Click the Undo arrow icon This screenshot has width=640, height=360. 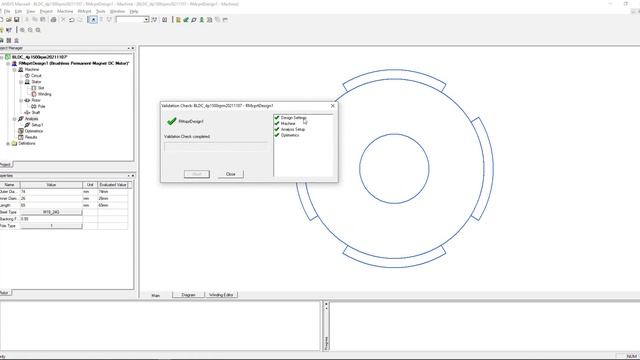72,20
